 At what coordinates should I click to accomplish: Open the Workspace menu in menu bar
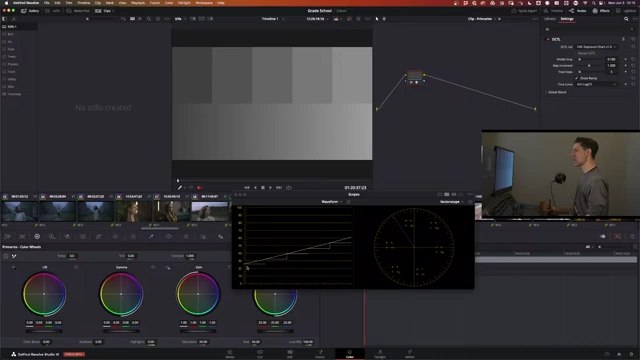(x=204, y=3)
